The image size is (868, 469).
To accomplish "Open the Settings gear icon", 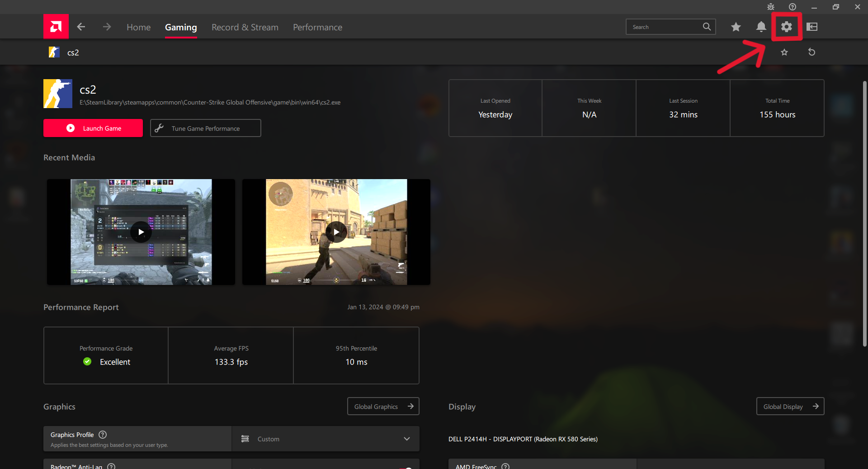I will [787, 27].
